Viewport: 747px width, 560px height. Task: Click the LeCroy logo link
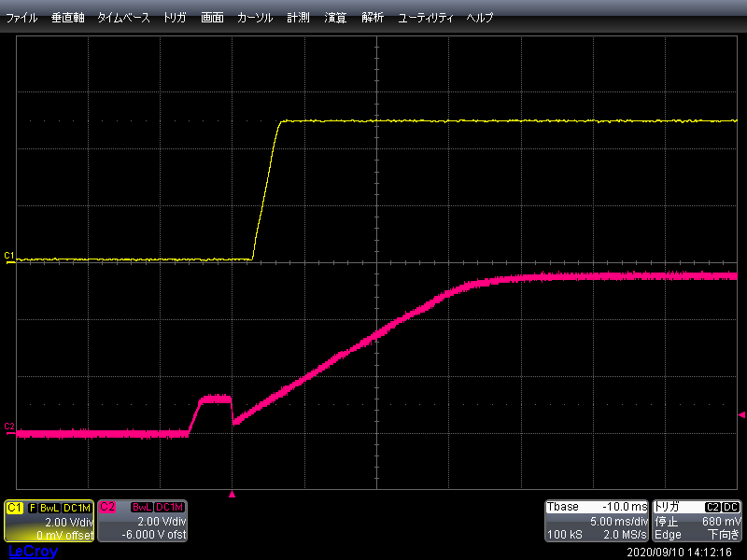(x=34, y=552)
